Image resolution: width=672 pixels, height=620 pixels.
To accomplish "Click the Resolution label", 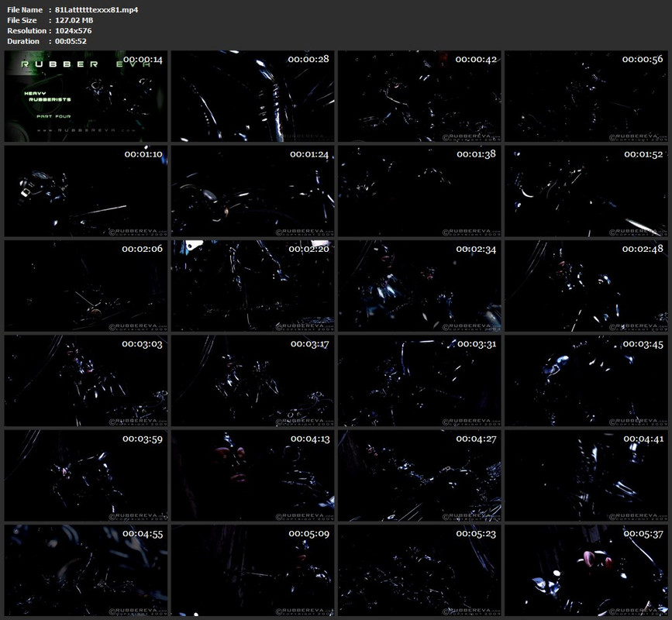I will (26, 31).
